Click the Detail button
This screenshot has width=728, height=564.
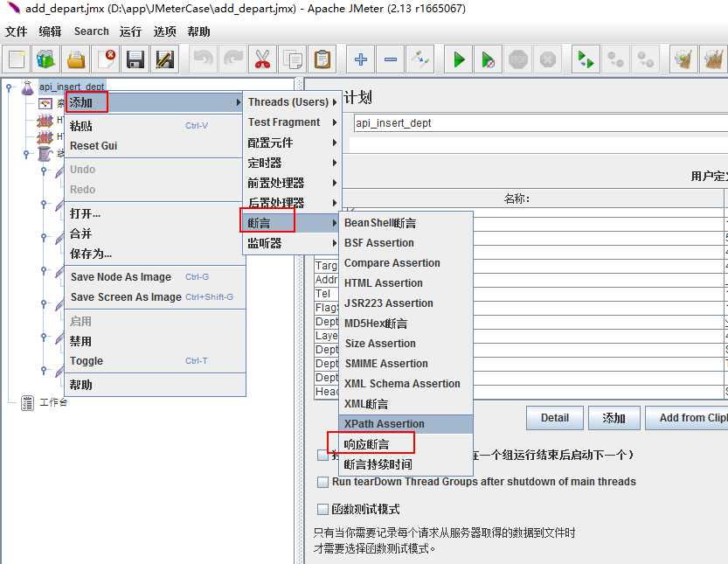point(555,418)
